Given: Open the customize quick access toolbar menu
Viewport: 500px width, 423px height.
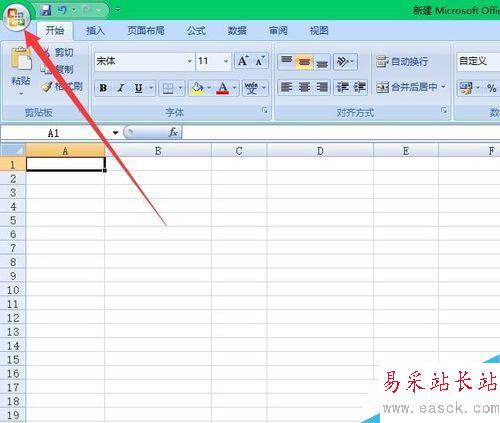Looking at the screenshot, I should coord(118,10).
